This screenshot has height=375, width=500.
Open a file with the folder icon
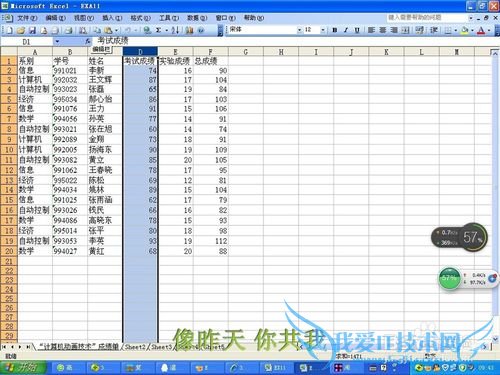point(21,30)
